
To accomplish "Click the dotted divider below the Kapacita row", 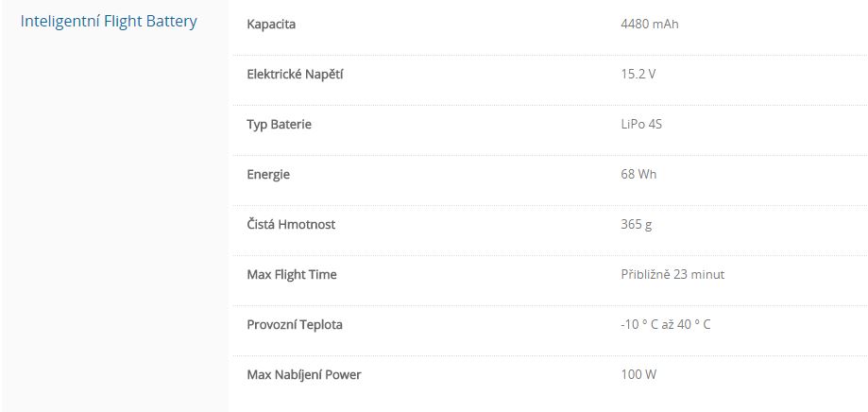I will pyautogui.click(x=548, y=55).
